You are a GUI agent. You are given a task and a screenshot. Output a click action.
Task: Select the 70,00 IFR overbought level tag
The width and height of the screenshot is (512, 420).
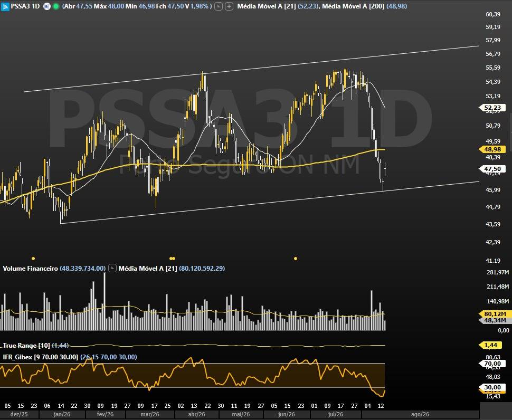(x=492, y=364)
